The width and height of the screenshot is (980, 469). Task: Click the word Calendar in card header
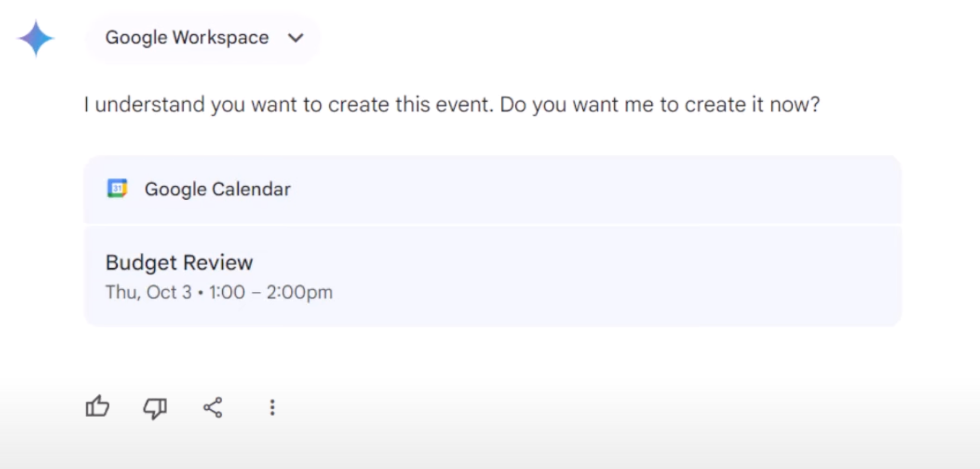click(x=251, y=190)
